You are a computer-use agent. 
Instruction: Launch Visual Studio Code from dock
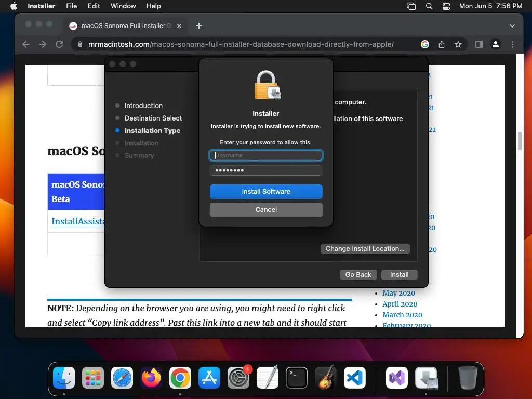coord(355,378)
